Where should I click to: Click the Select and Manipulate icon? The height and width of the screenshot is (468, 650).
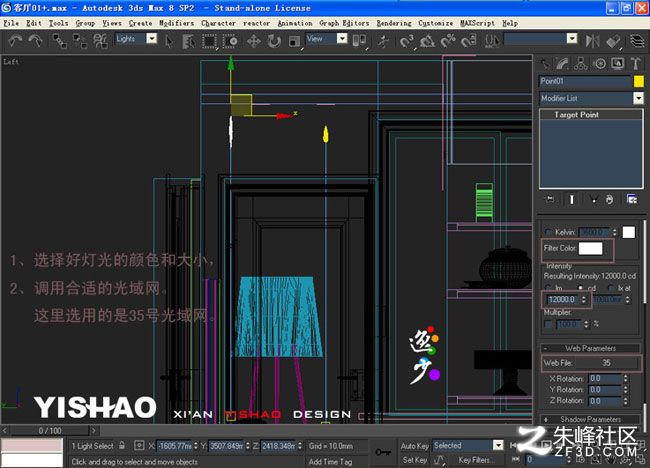[x=383, y=41]
